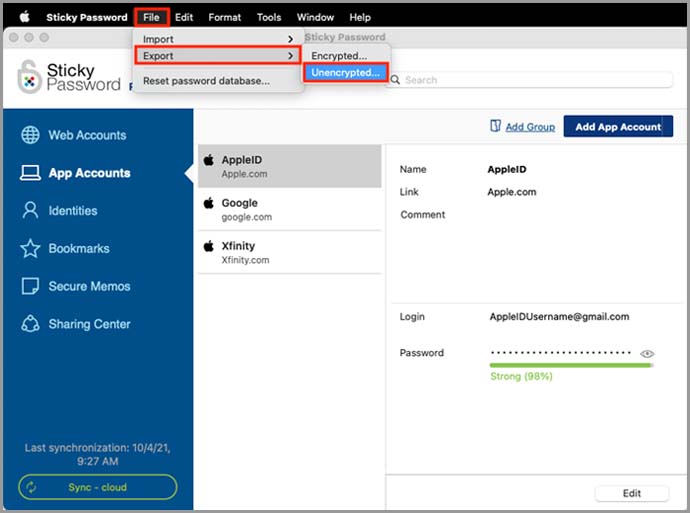Click the AppleIDUsername@gmail.com login value
This screenshot has height=513, width=690.
click(559, 316)
